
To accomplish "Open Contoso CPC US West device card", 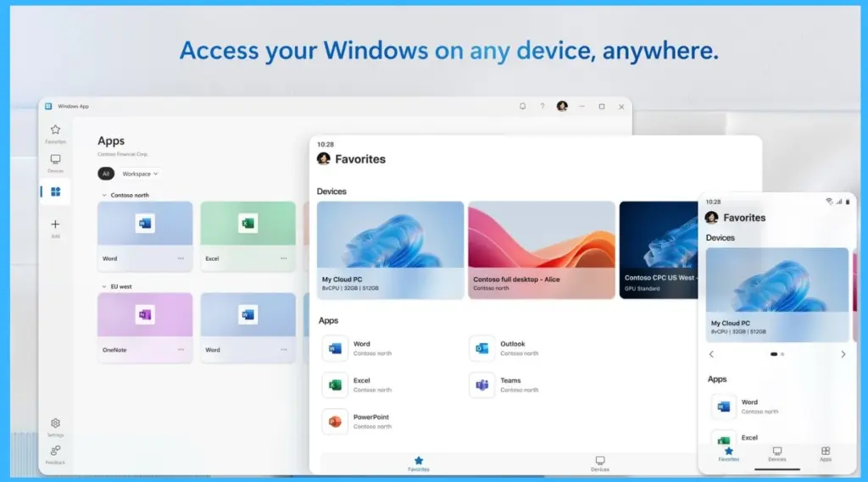I will coord(659,250).
